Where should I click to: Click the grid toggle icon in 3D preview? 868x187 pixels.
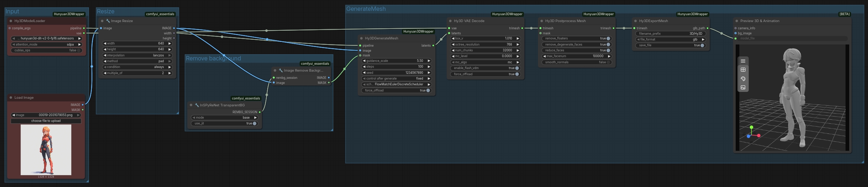[743, 70]
